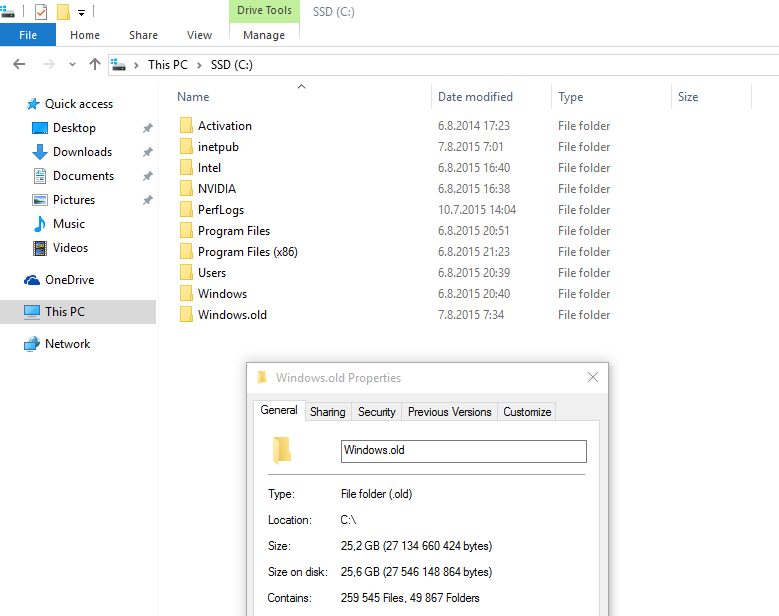Open the Manage tab under Drive Tools
Viewport: 779px width, 616px height.
(264, 35)
